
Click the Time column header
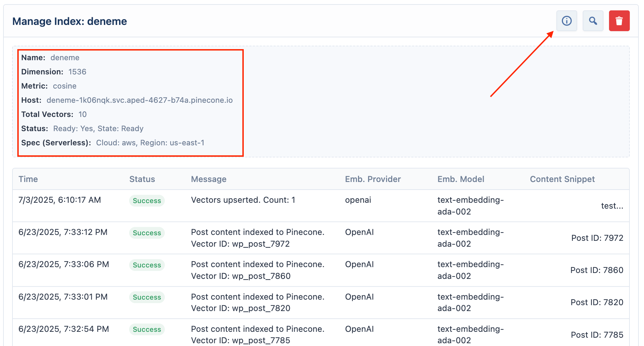pyautogui.click(x=28, y=179)
